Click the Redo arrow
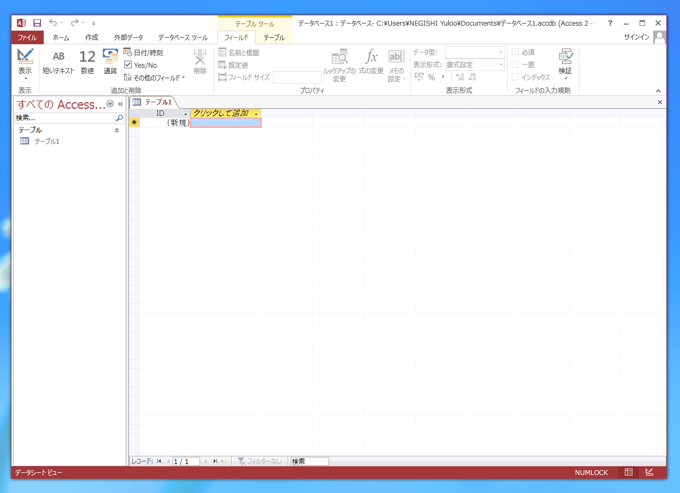680x493 pixels. [x=75, y=23]
